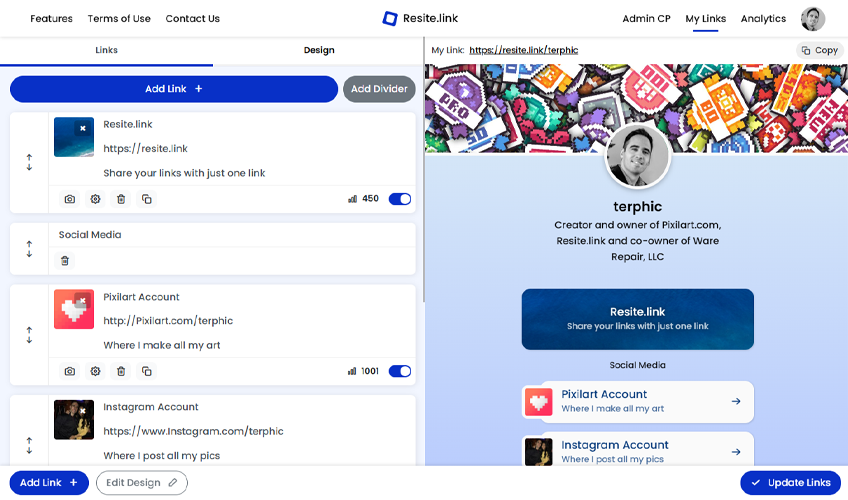Click arrow on Instagram Account preview button
This screenshot has width=848, height=500.
[x=736, y=452]
